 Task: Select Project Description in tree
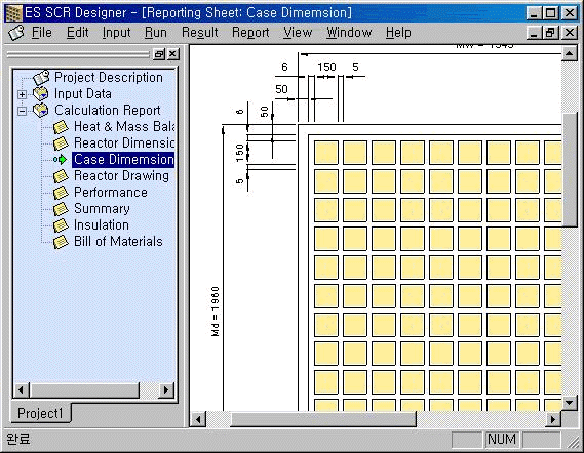click(108, 77)
